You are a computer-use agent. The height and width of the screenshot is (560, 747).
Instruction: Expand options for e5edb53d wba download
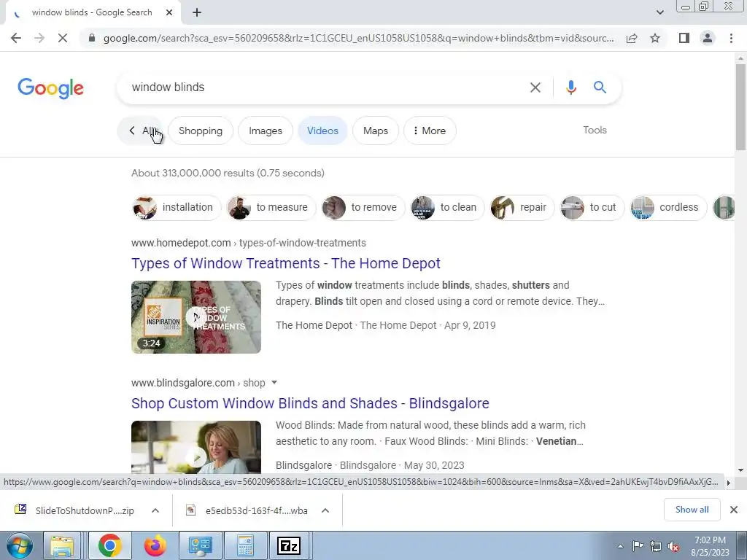pos(325,510)
